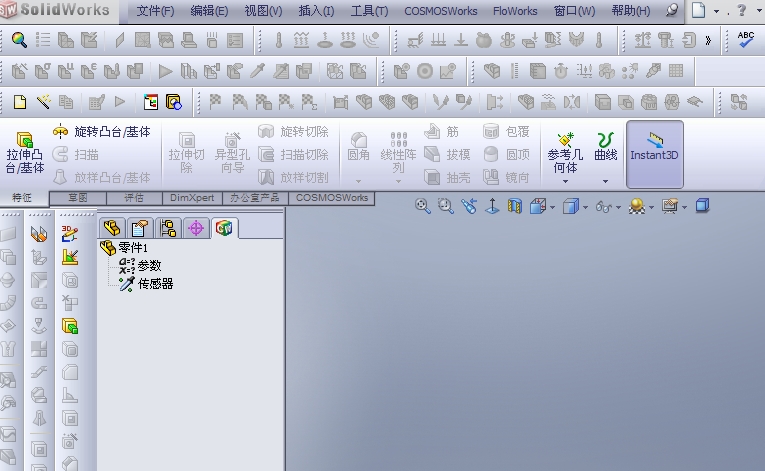This screenshot has height=471, width=765.
Task: Click the 拉伸凸台/基体 extrude button
Action: click(24, 153)
